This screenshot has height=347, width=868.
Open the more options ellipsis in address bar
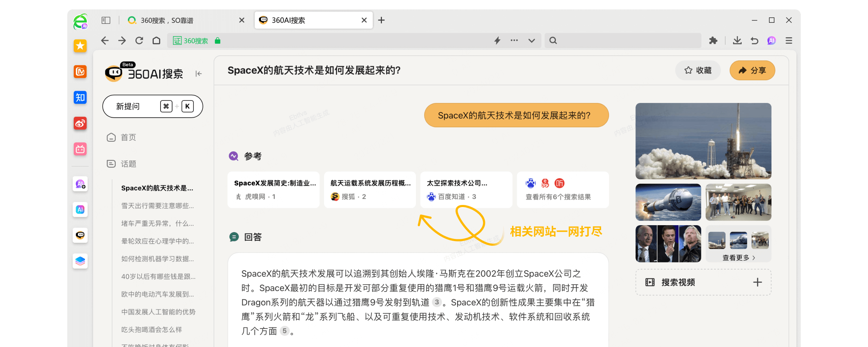[514, 40]
